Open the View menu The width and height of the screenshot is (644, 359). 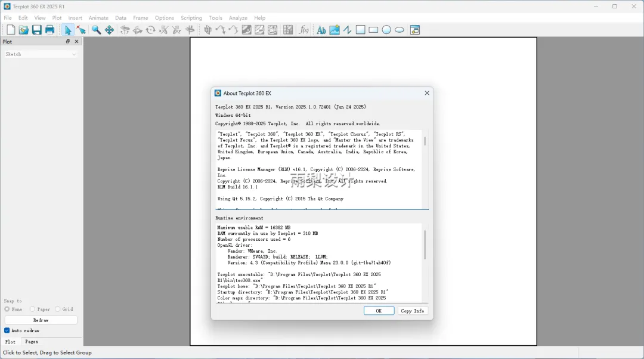[40, 18]
